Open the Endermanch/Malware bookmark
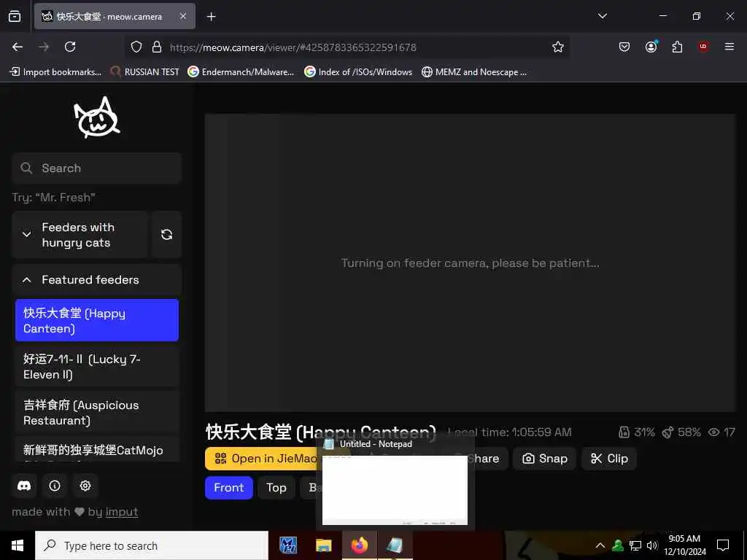 [x=241, y=72]
